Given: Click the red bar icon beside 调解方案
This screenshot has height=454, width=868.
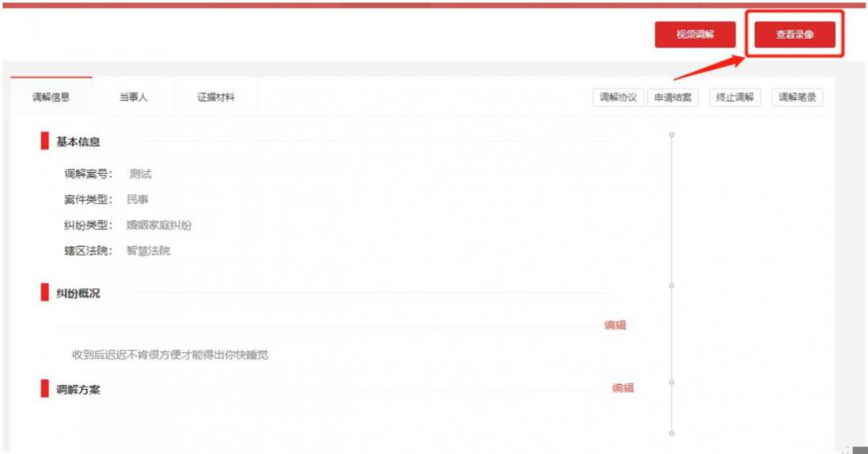Looking at the screenshot, I should point(45,390).
